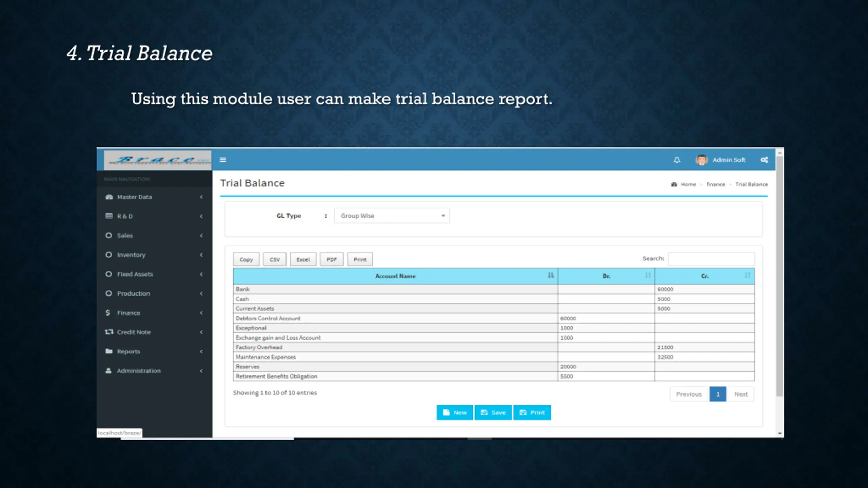Click the Credit Note retweet icon
This screenshot has height=488, width=868.
[x=109, y=332]
